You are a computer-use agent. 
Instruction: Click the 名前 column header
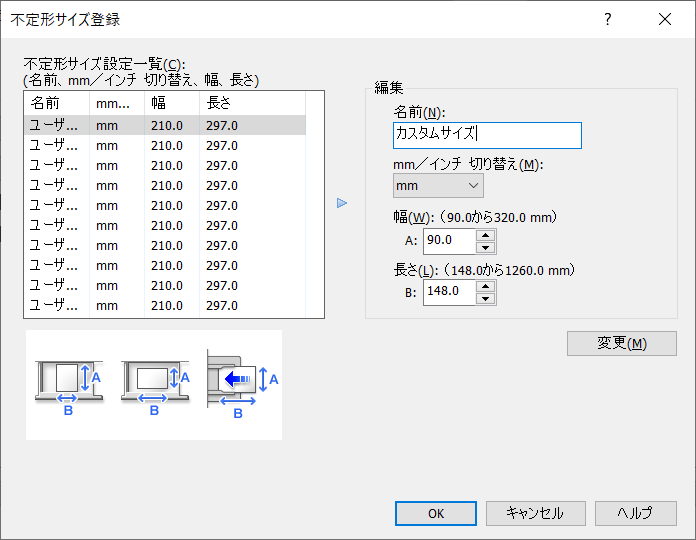click(x=56, y=102)
